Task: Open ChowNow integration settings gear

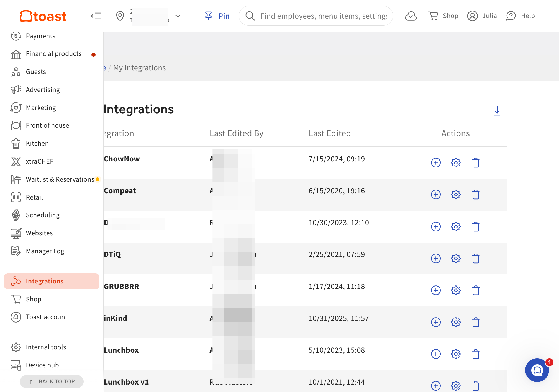Action: pos(456,163)
